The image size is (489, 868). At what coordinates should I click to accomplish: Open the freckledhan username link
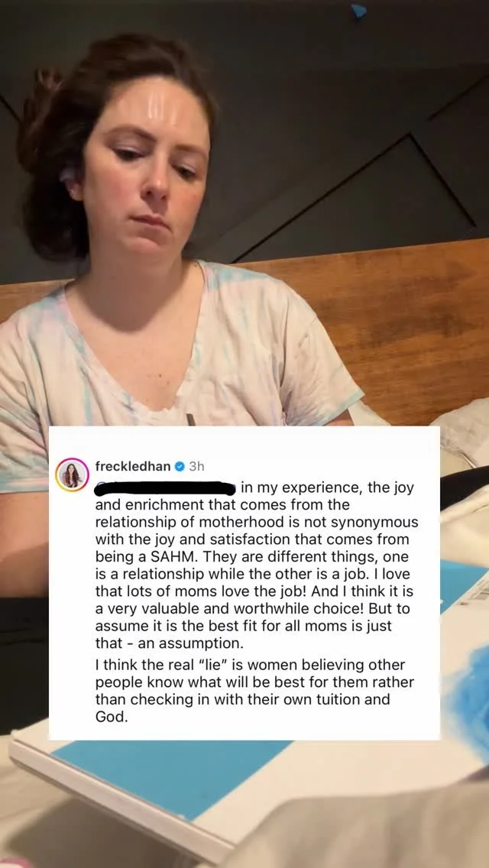coord(133,467)
